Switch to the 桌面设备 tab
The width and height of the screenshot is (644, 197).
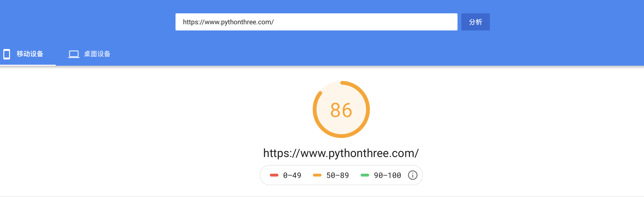[97, 54]
